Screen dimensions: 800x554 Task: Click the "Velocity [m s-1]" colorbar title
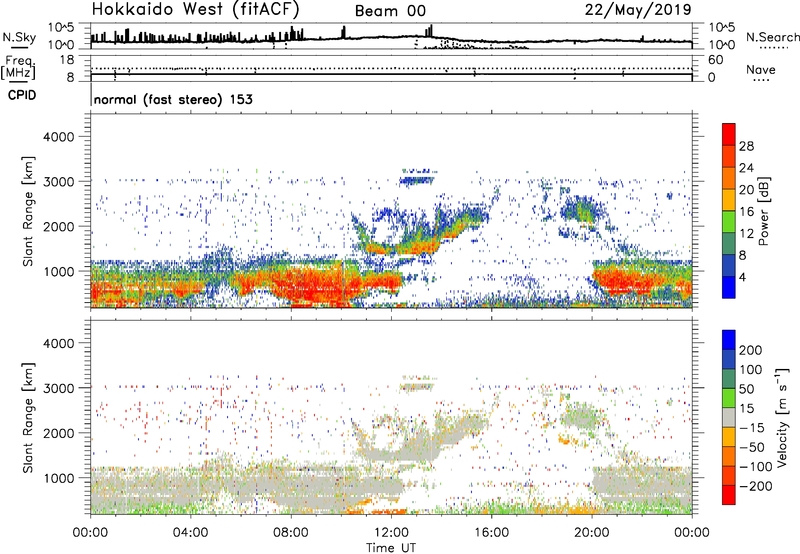(x=782, y=418)
